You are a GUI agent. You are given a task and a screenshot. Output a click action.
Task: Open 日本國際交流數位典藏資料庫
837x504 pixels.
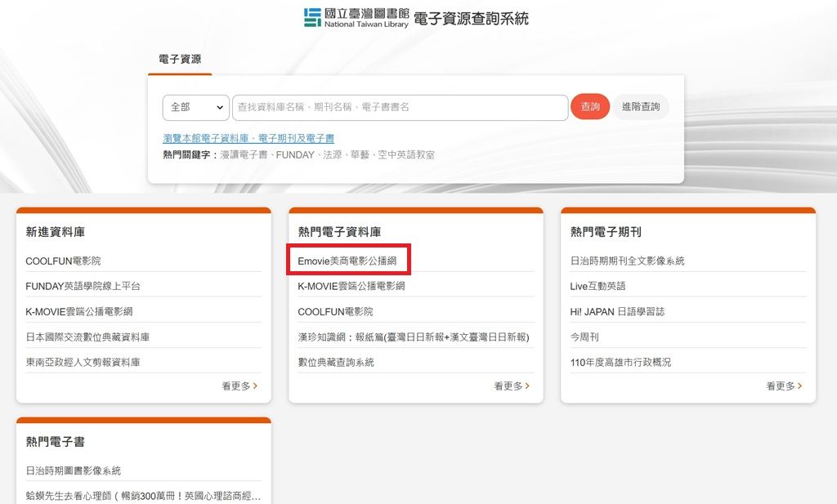[x=87, y=337]
